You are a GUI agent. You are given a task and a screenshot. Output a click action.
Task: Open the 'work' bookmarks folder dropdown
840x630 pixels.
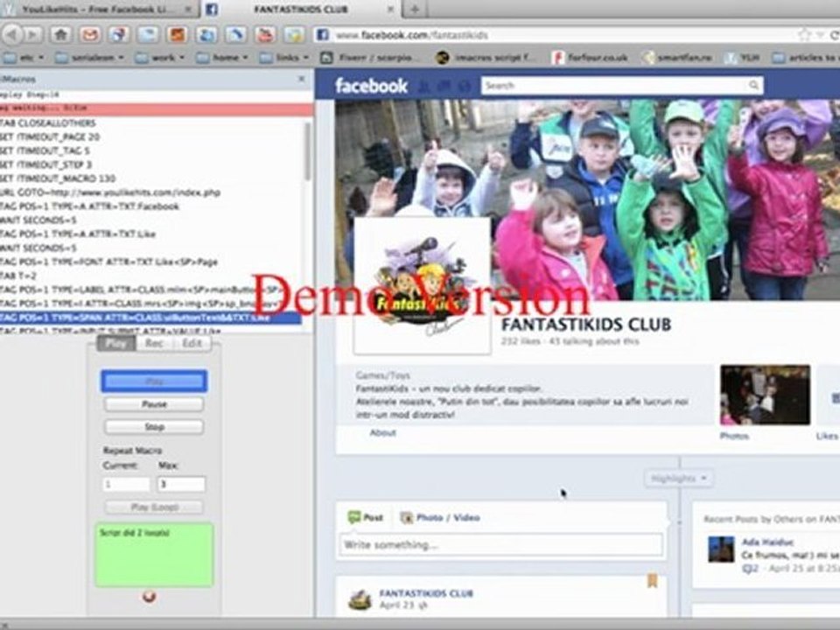[x=160, y=58]
